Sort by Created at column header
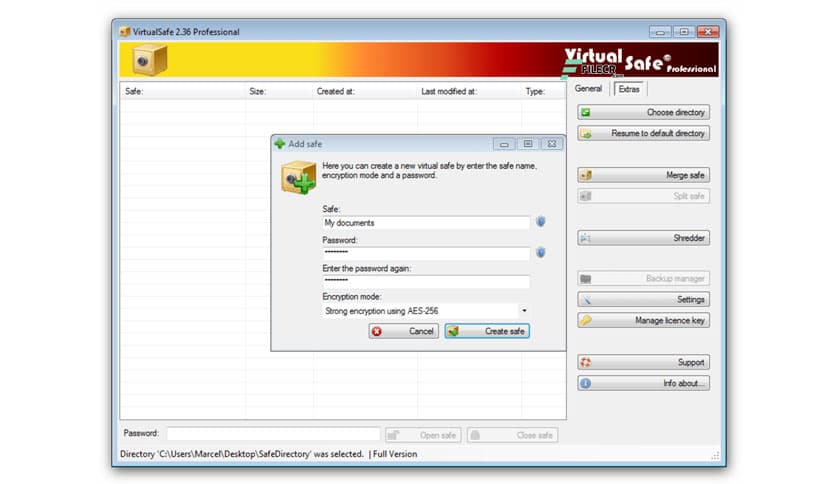This screenshot has height=484, width=836. click(365, 92)
